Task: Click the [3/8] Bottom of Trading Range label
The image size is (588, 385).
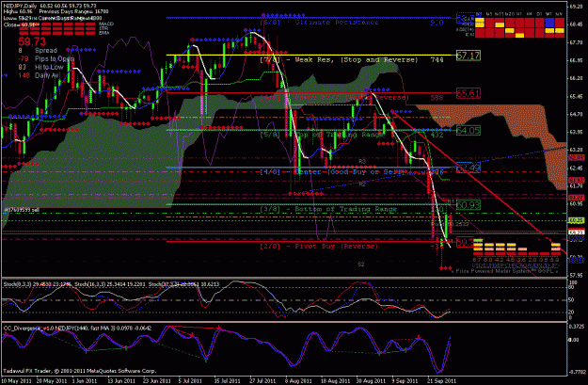Action: (328, 209)
